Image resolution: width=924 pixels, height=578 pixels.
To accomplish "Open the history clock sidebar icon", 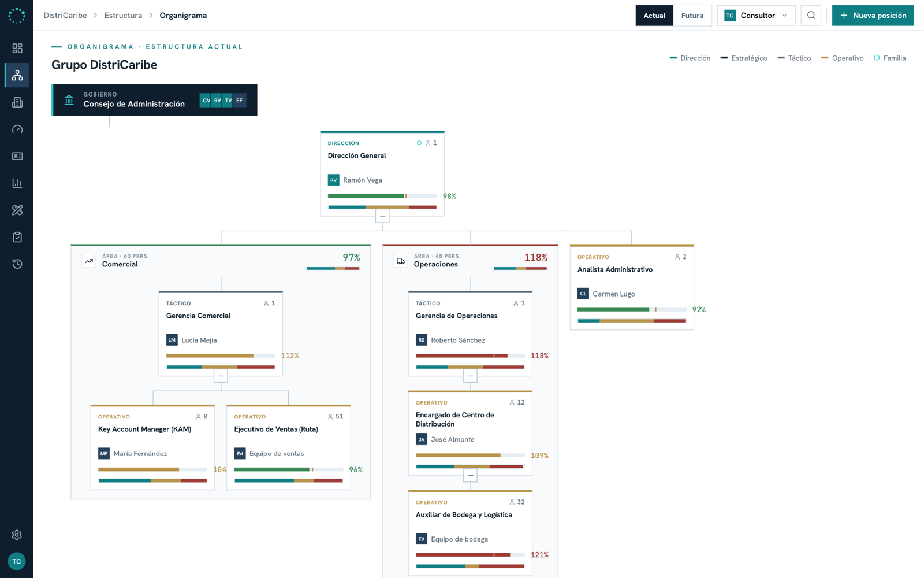I will pyautogui.click(x=17, y=264).
